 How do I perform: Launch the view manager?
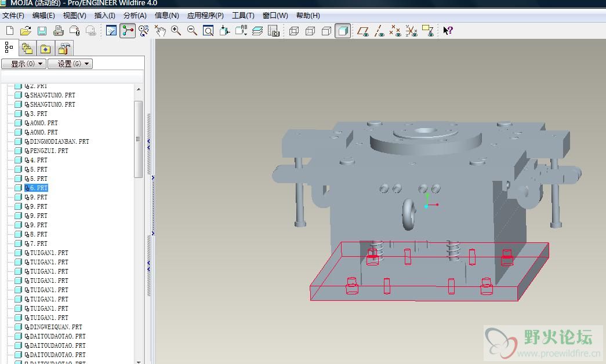[274, 31]
